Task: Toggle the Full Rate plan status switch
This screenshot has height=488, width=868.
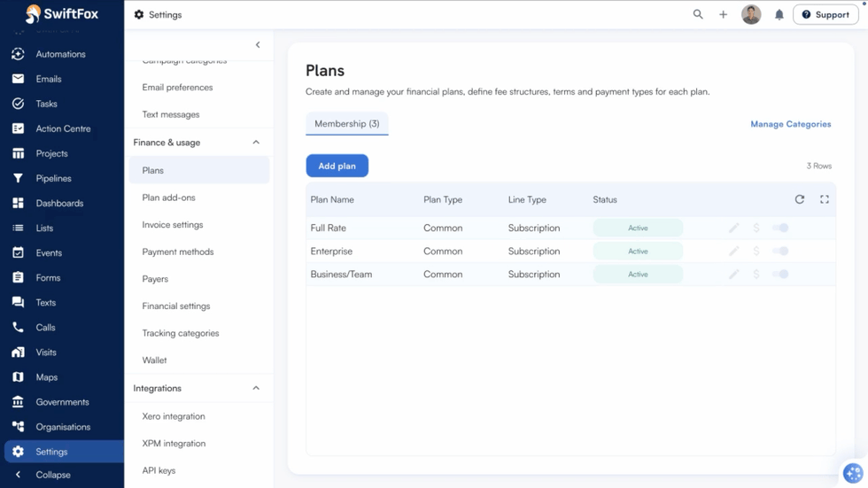Action: (780, 228)
